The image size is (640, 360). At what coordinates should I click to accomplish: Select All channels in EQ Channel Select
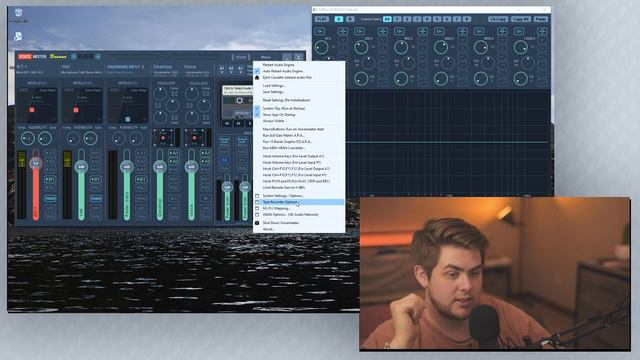387,19
